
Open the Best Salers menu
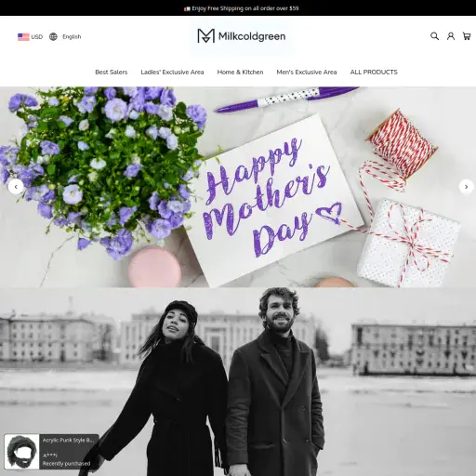[x=112, y=73]
